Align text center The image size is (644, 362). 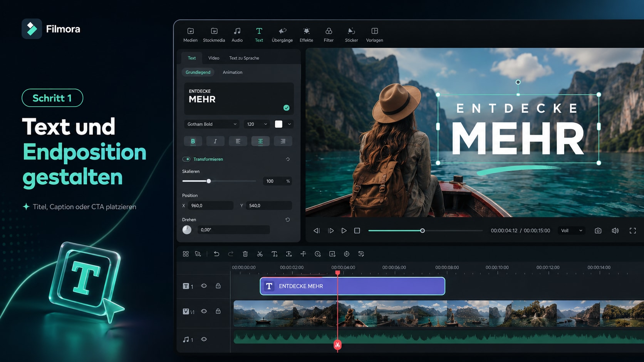(260, 141)
